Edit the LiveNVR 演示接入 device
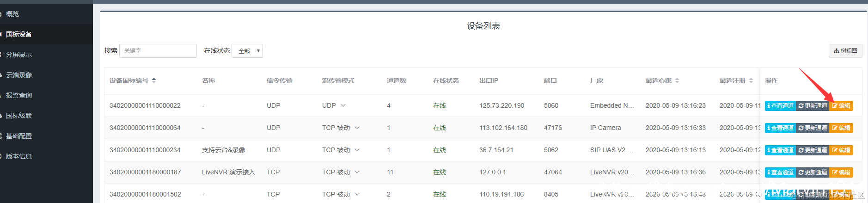 pyautogui.click(x=841, y=172)
